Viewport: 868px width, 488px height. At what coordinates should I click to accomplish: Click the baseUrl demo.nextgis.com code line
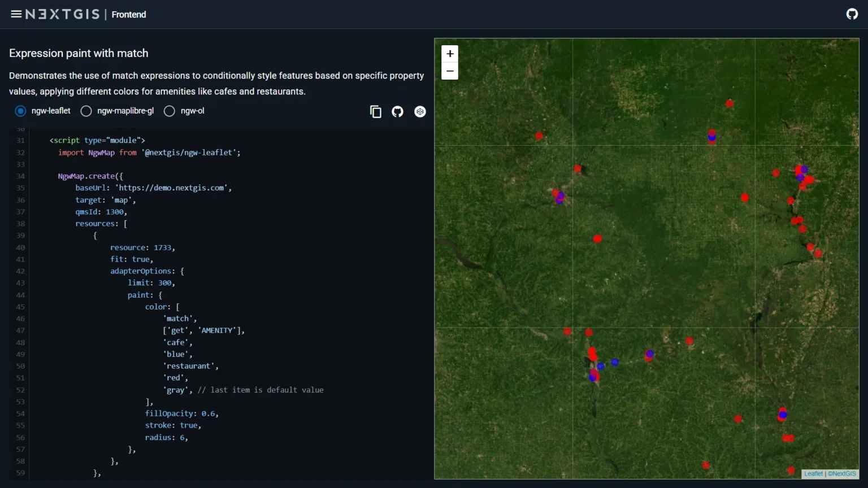[x=154, y=188]
